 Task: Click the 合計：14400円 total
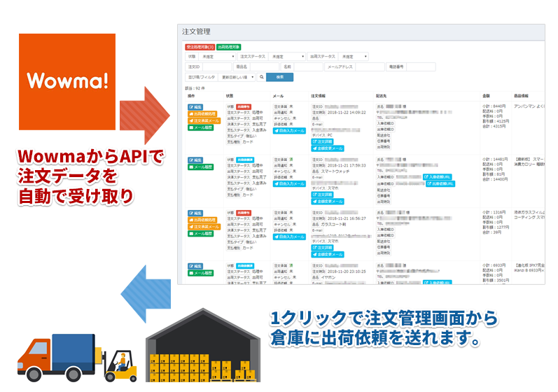pos(495,179)
